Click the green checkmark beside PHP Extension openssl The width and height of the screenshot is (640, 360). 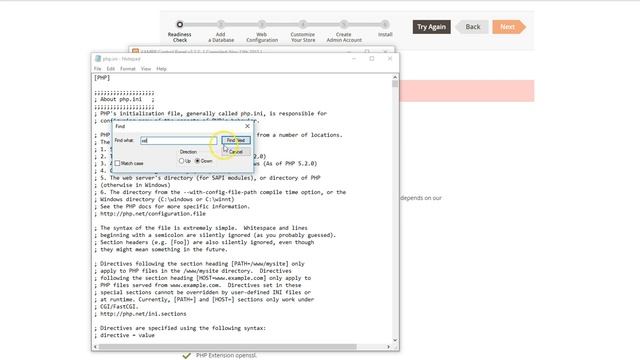click(x=187, y=356)
